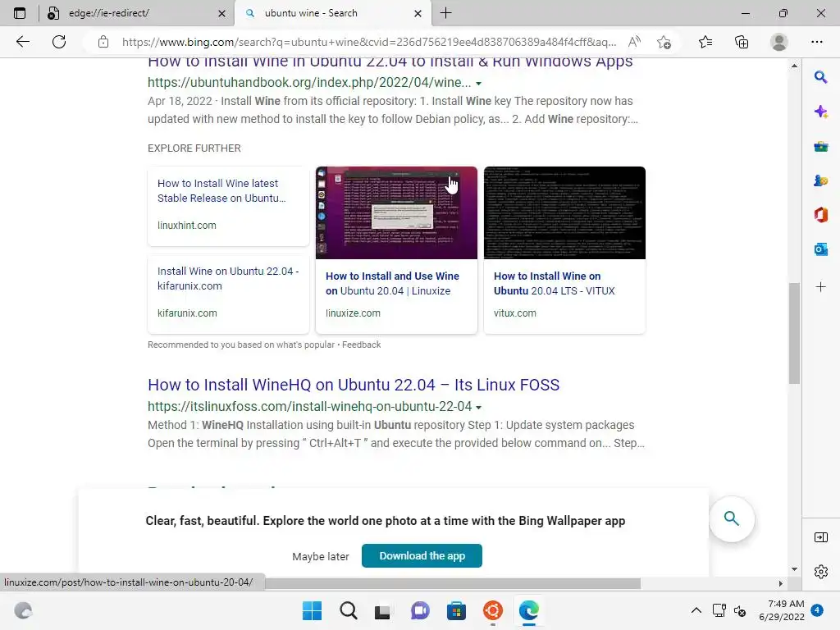Image resolution: width=840 pixels, height=630 pixels.
Task: Click scroll-down arrow of page scrollbar
Action: pyautogui.click(x=794, y=569)
